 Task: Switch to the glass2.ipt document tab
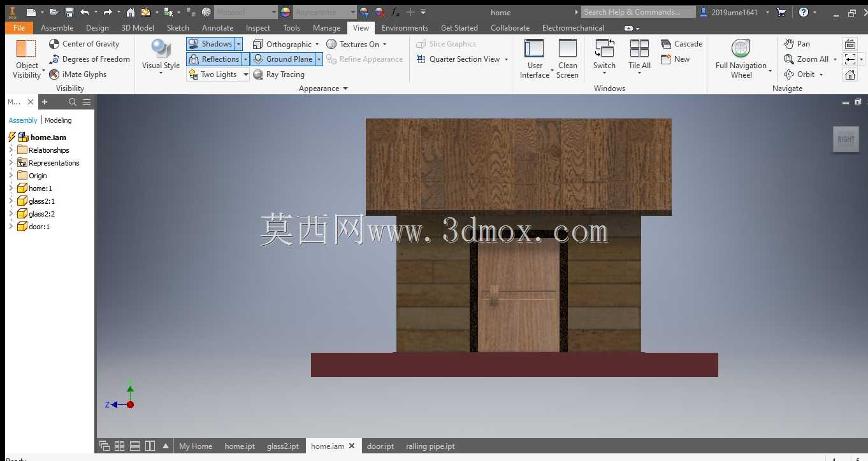(283, 446)
